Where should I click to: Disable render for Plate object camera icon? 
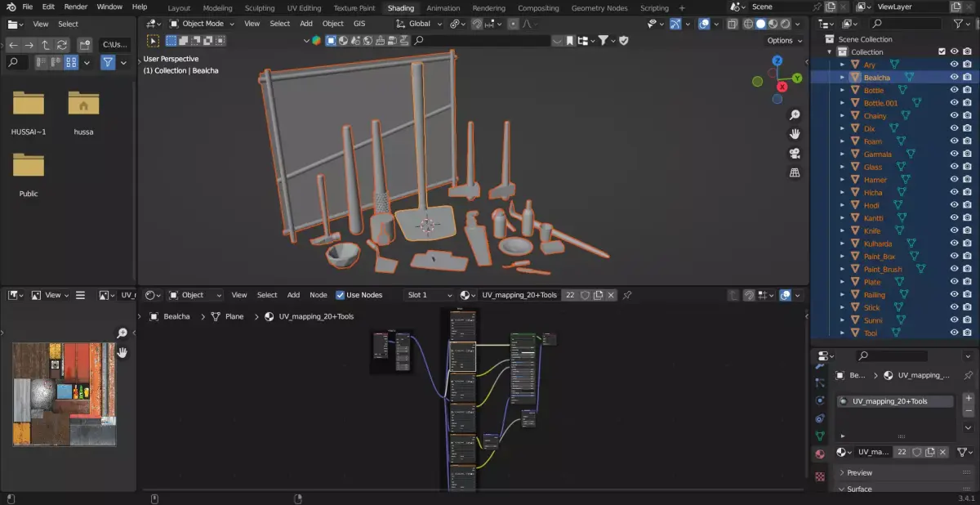(x=967, y=282)
